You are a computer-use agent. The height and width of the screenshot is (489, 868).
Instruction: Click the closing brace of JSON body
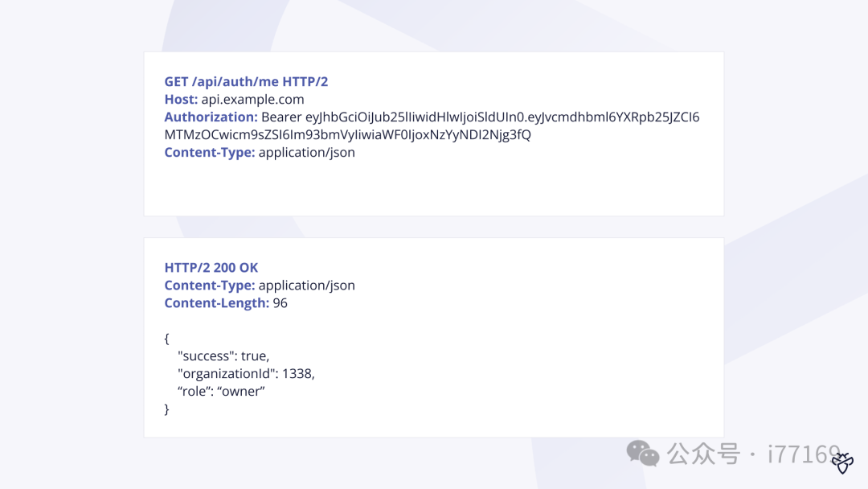[166, 409]
